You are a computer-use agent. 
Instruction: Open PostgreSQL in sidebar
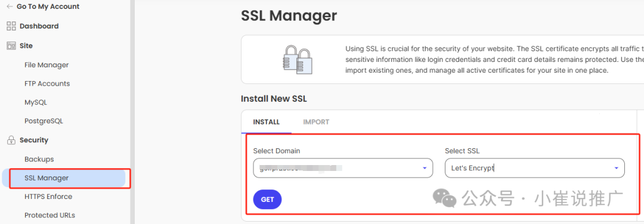(44, 122)
